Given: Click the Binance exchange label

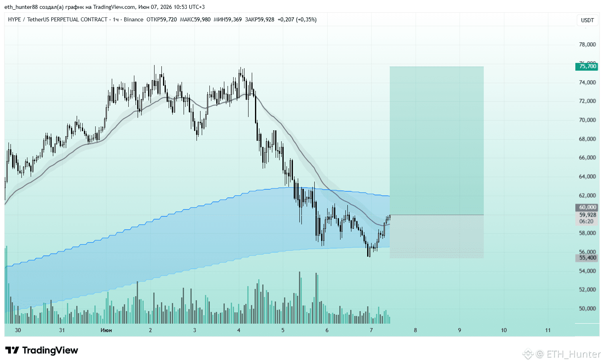Looking at the screenshot, I should click(134, 19).
